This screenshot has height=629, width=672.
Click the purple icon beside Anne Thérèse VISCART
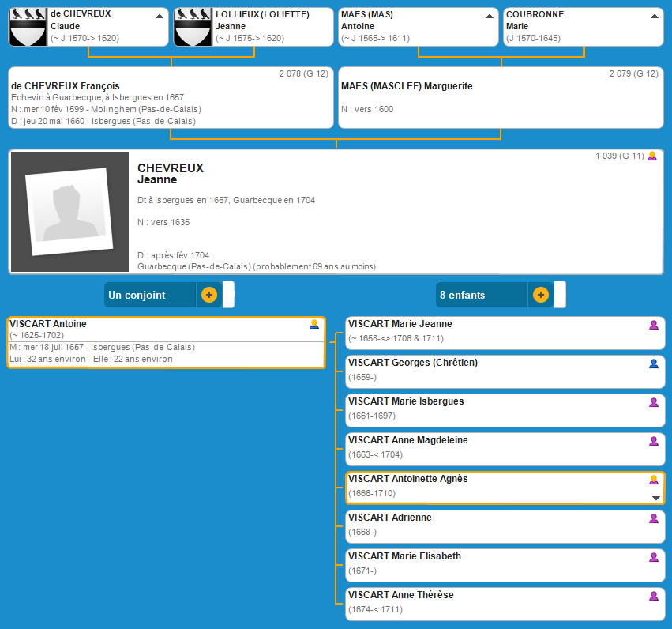point(653,596)
